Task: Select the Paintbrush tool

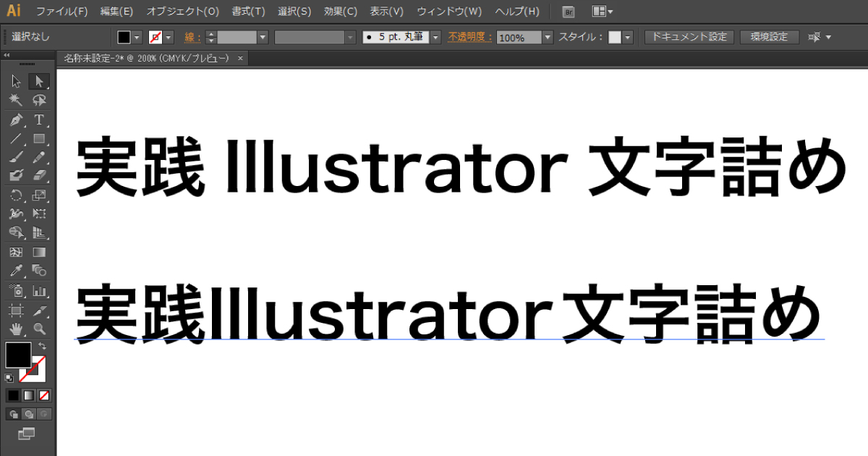Action: point(16,157)
